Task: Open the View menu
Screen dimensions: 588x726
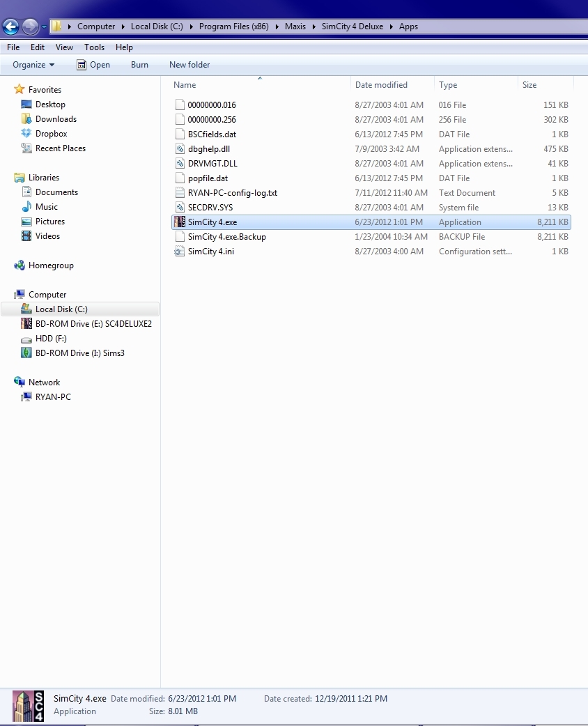Action: [x=64, y=47]
